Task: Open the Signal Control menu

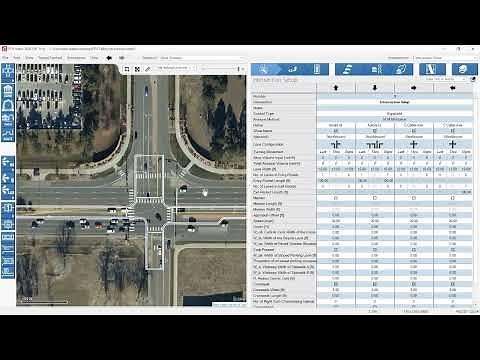Action: pyautogui.click(x=50, y=58)
